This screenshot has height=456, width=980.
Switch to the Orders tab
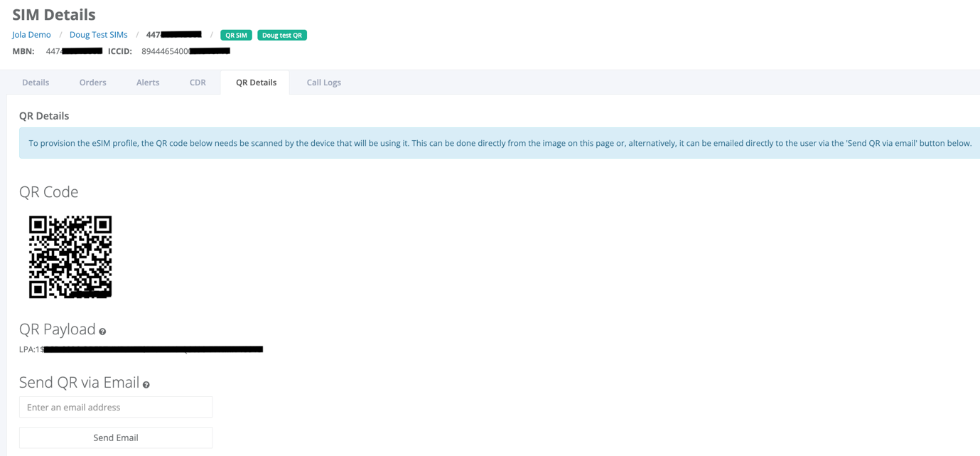pos(92,83)
